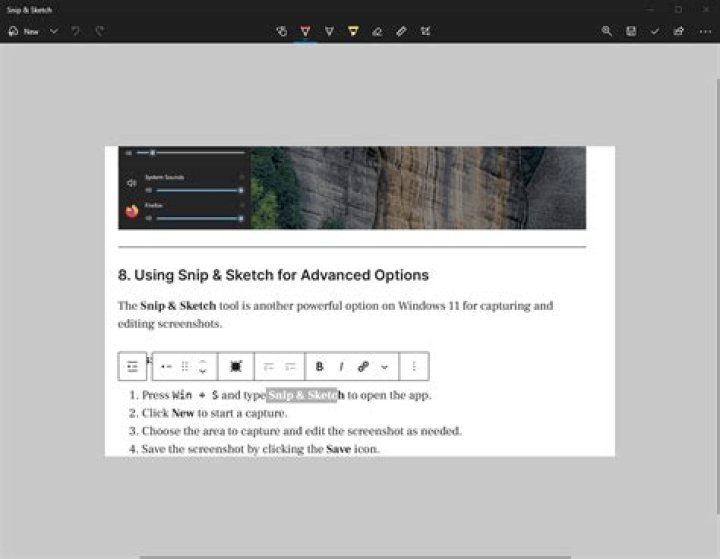This screenshot has height=559, width=720.
Task: Open the See more ellipsis menu
Action: [705, 32]
